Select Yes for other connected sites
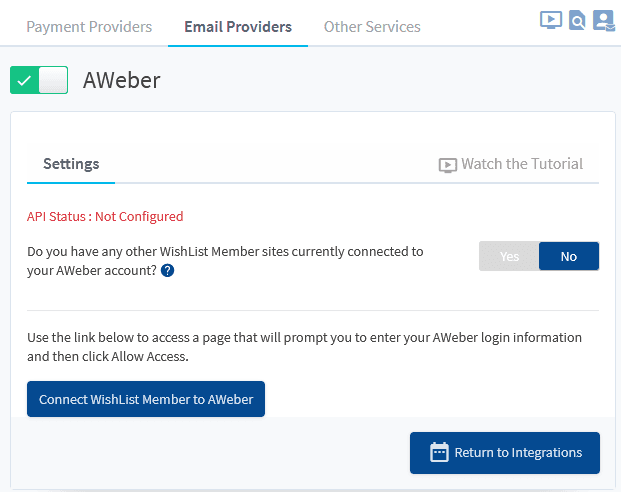The image size is (621, 492). [509, 256]
